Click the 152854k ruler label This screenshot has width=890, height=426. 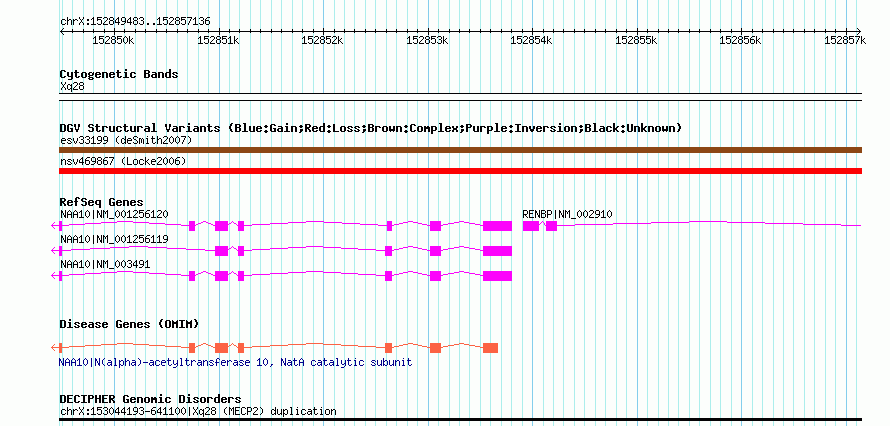click(532, 40)
